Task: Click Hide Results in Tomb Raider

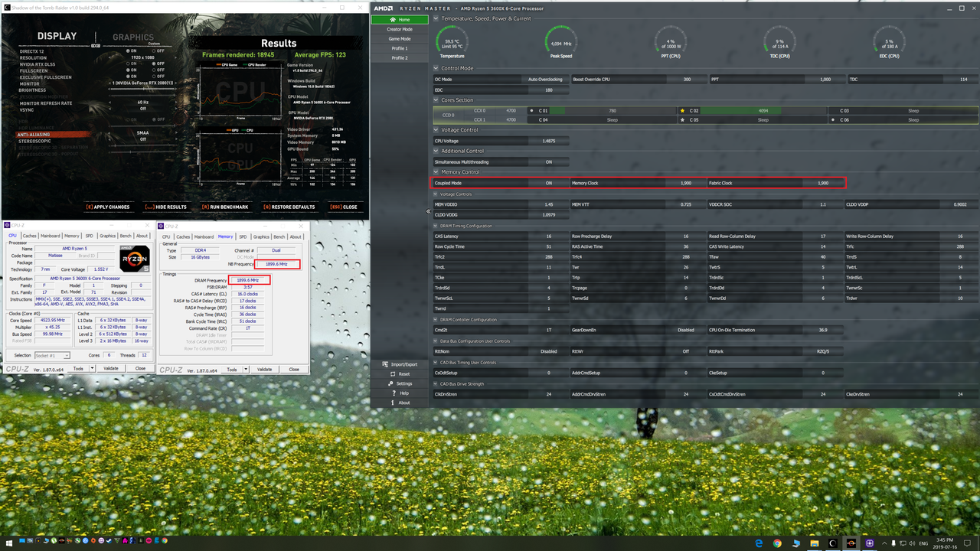Action: point(165,207)
